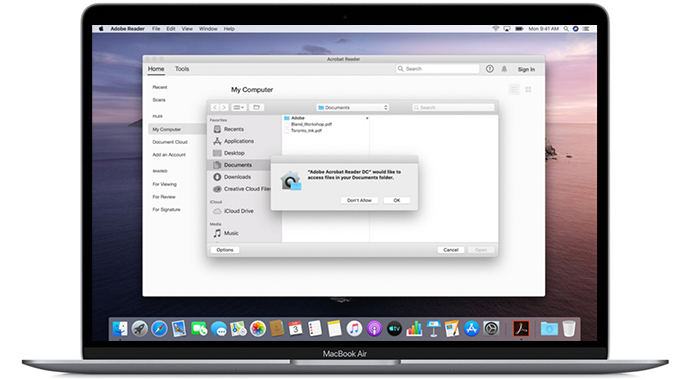Open the Window menu
Screen dimensions: 690x380
click(x=208, y=29)
